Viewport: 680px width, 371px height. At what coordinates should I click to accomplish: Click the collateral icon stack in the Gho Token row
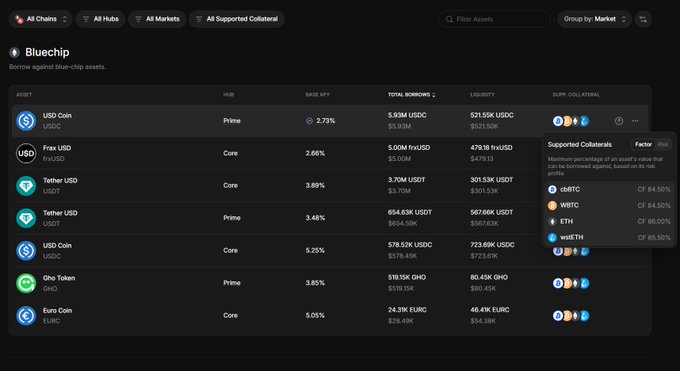(x=571, y=283)
